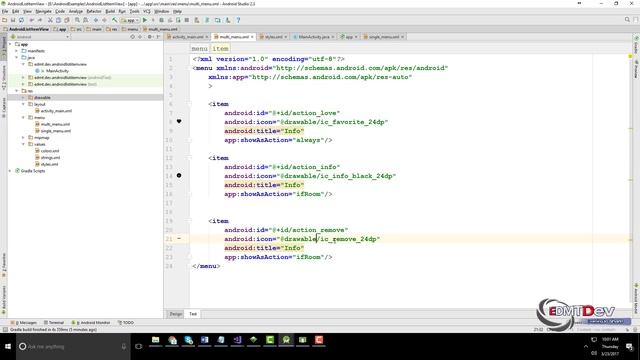Open the VCS menu
This screenshot has height=360, width=640.
click(147, 11)
